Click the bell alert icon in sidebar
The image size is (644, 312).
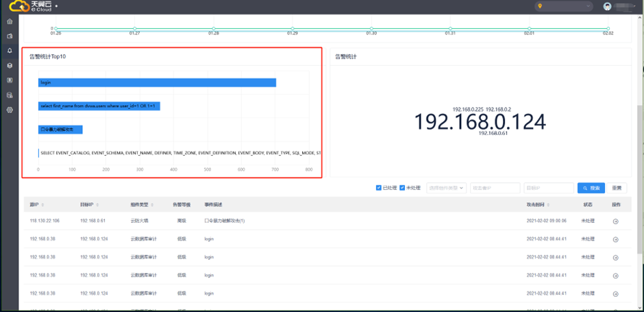(x=10, y=51)
